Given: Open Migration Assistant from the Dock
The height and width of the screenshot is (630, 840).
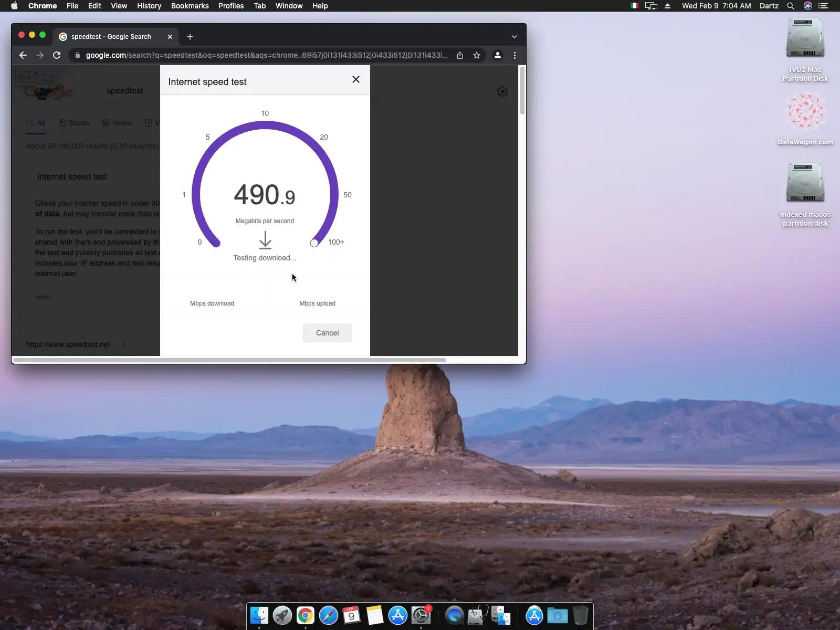Looking at the screenshot, I should tap(501, 615).
